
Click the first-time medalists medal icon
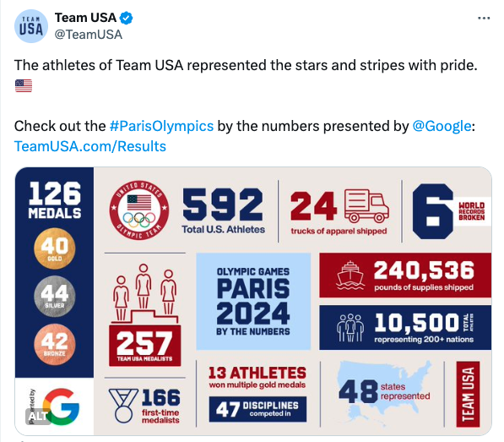pyautogui.click(x=123, y=406)
